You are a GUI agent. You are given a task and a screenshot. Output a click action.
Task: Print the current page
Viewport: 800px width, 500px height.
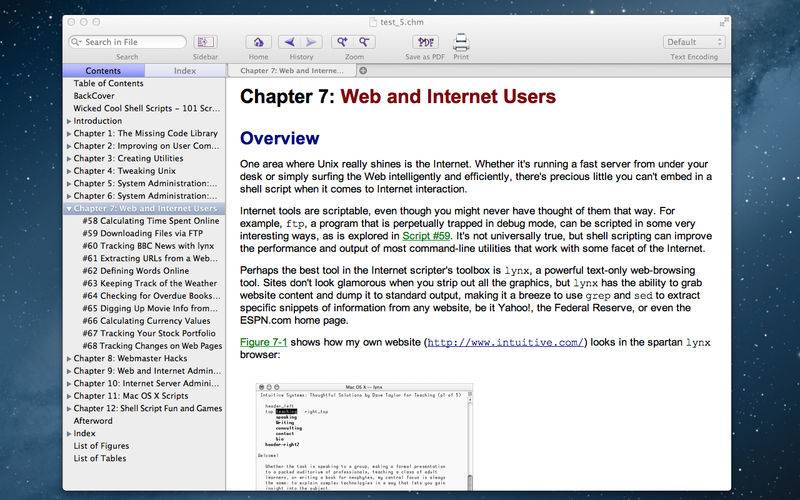(x=461, y=42)
